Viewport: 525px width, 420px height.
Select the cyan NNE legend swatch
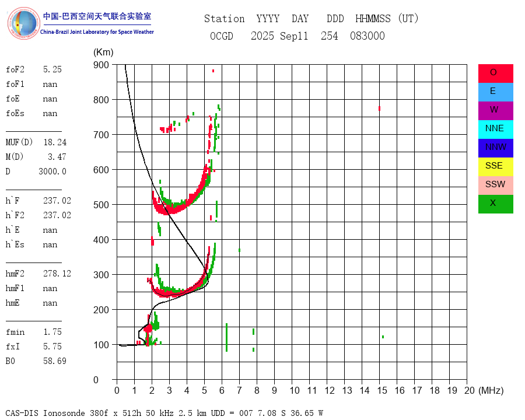coord(495,129)
